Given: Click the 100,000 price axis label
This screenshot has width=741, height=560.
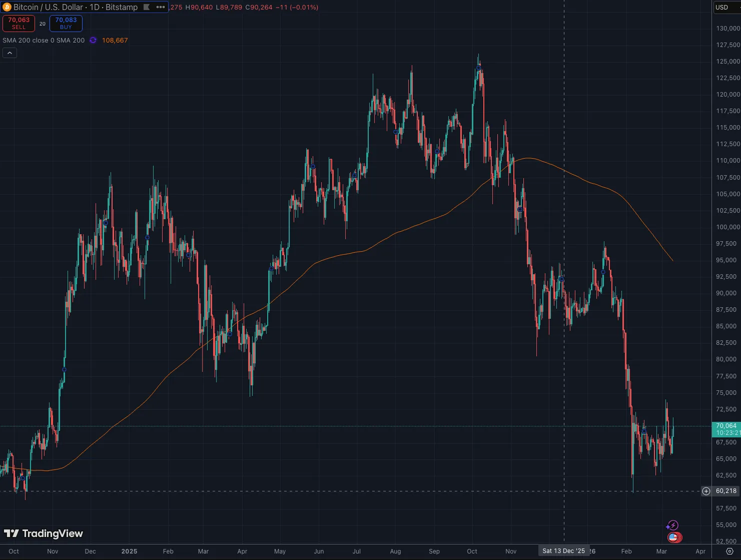Looking at the screenshot, I should (x=728, y=227).
